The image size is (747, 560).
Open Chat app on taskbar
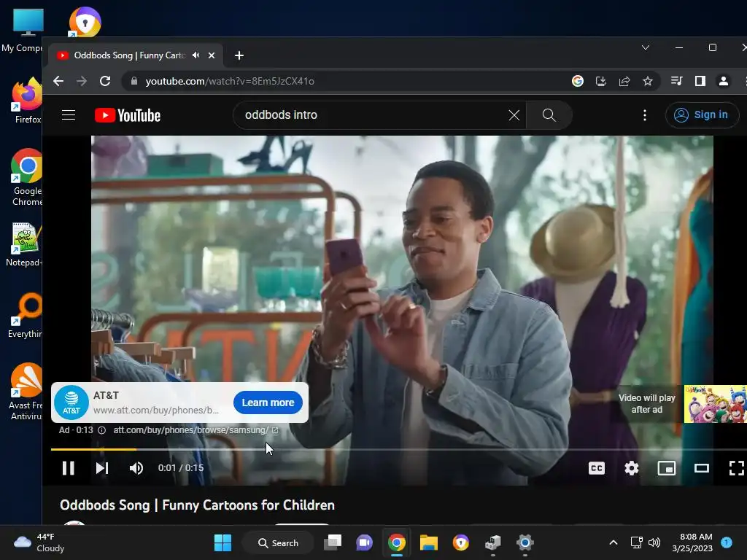click(x=365, y=542)
